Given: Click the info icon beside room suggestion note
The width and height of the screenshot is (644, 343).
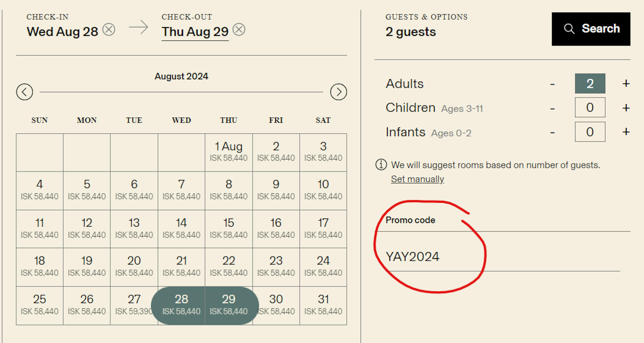Looking at the screenshot, I should pyautogui.click(x=381, y=165).
